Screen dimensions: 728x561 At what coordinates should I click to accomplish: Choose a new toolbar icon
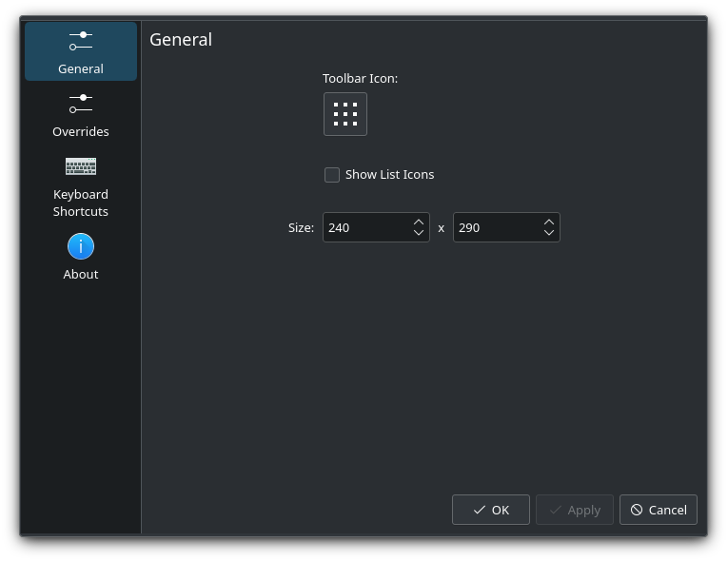344,114
